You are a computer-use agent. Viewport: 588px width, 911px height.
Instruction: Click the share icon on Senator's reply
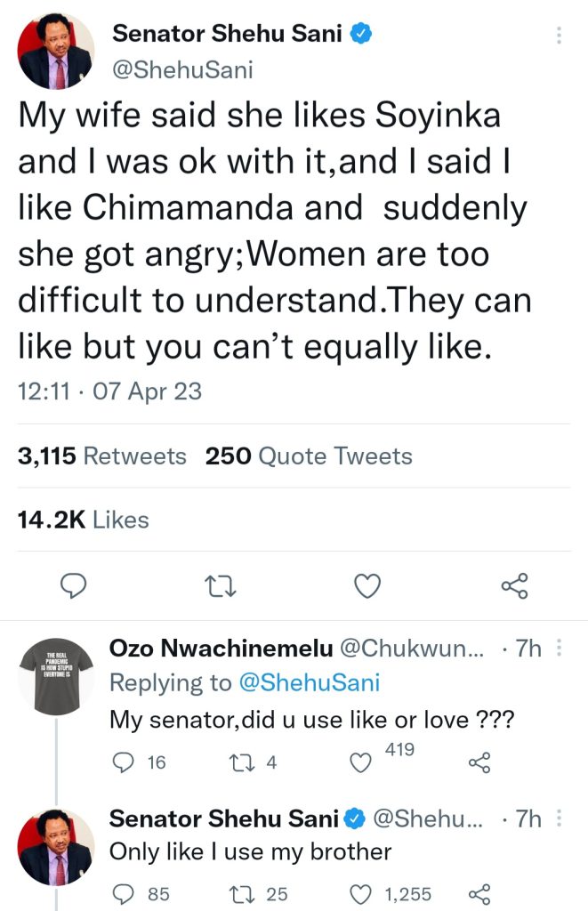(x=482, y=894)
